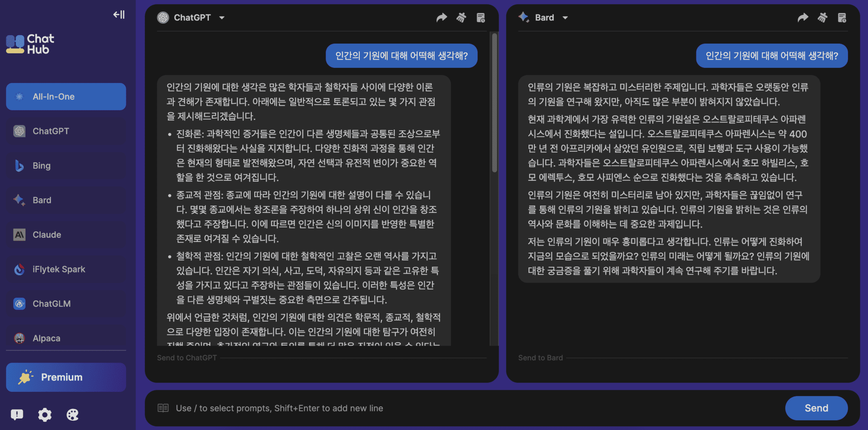Image resolution: width=868 pixels, height=430 pixels.
Task: Click ChatGPT's intro paragraph 인간의 기원에 대한 생각은
Action: click(301, 102)
